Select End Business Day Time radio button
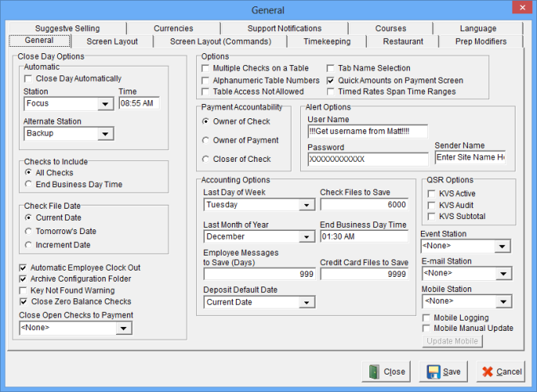 [29, 184]
